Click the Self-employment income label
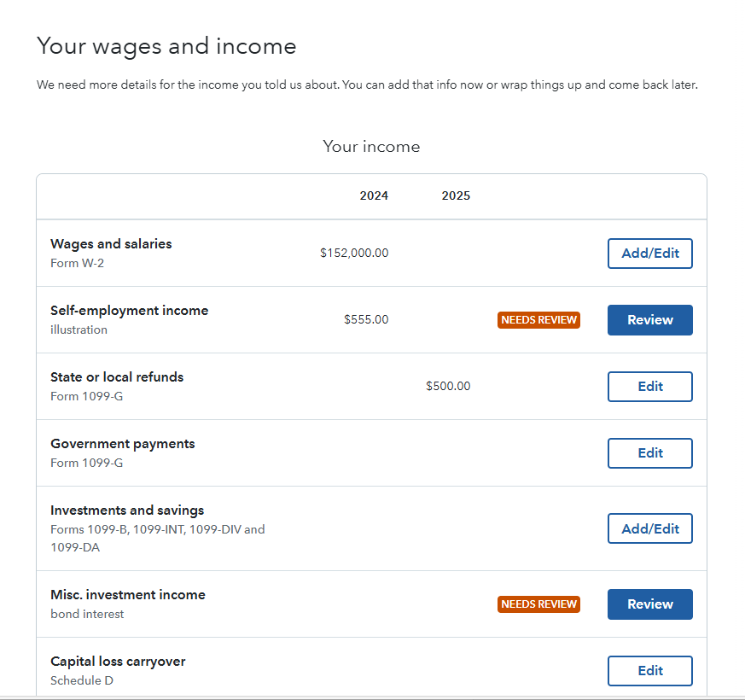The height and width of the screenshot is (700, 745). tap(129, 311)
